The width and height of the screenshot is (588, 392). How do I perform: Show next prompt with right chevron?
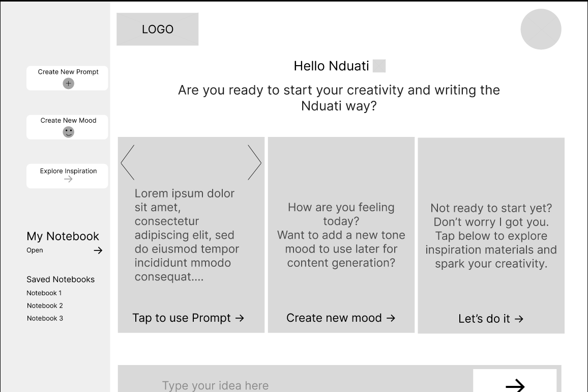coord(254,162)
